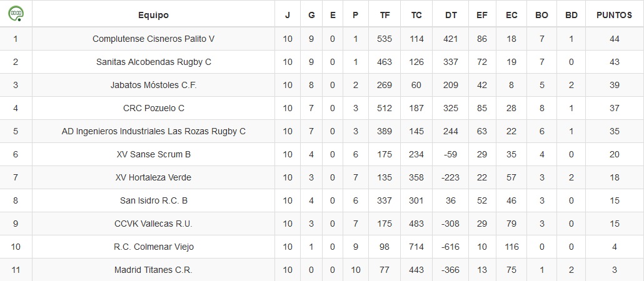Click XV Hortaleza Verde team name
This screenshot has width=644, height=281.
click(153, 177)
